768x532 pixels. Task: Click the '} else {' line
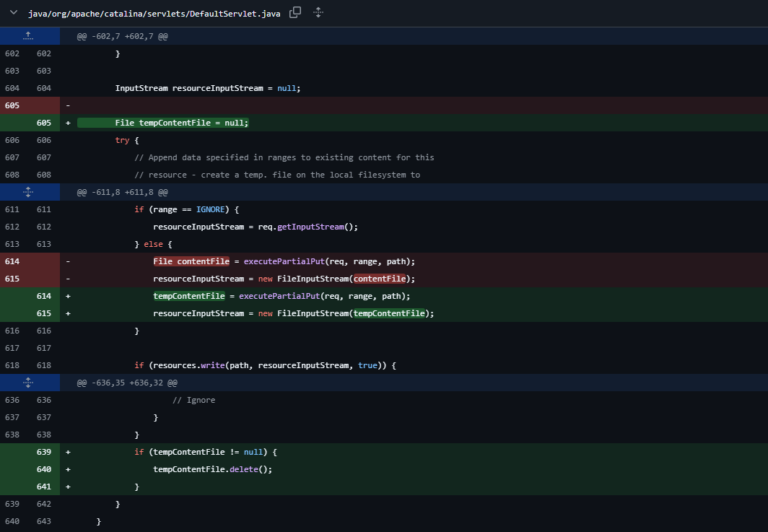tap(153, 244)
